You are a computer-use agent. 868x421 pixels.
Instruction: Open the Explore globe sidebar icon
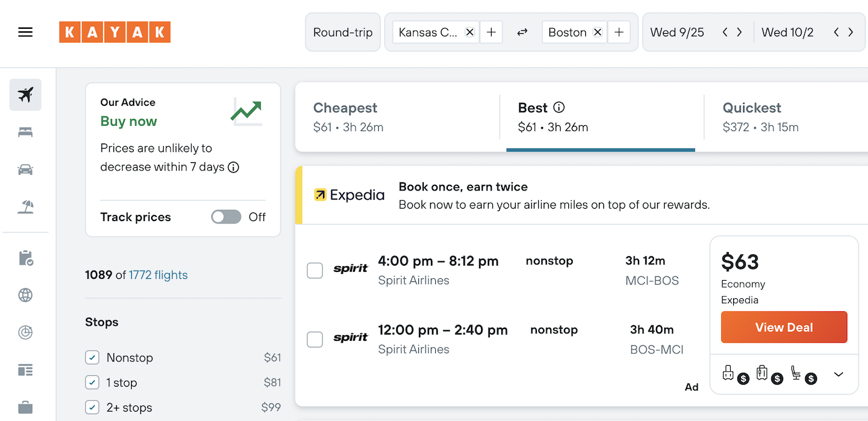tap(25, 295)
